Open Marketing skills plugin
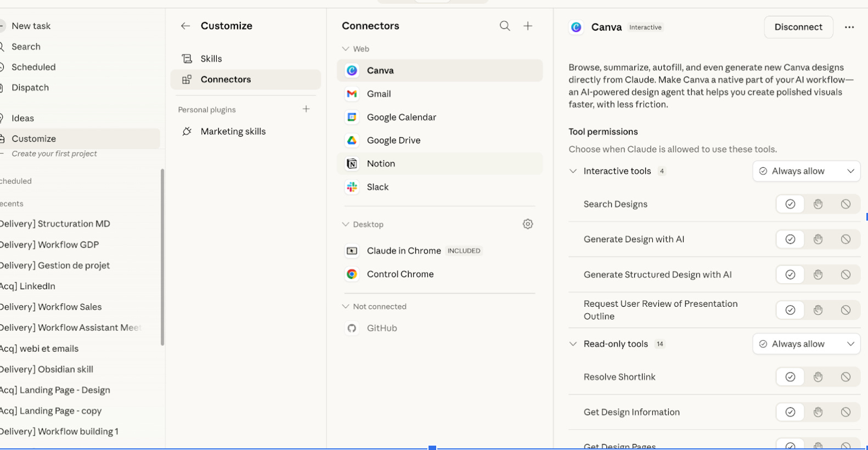This screenshot has width=868, height=450. [246, 131]
